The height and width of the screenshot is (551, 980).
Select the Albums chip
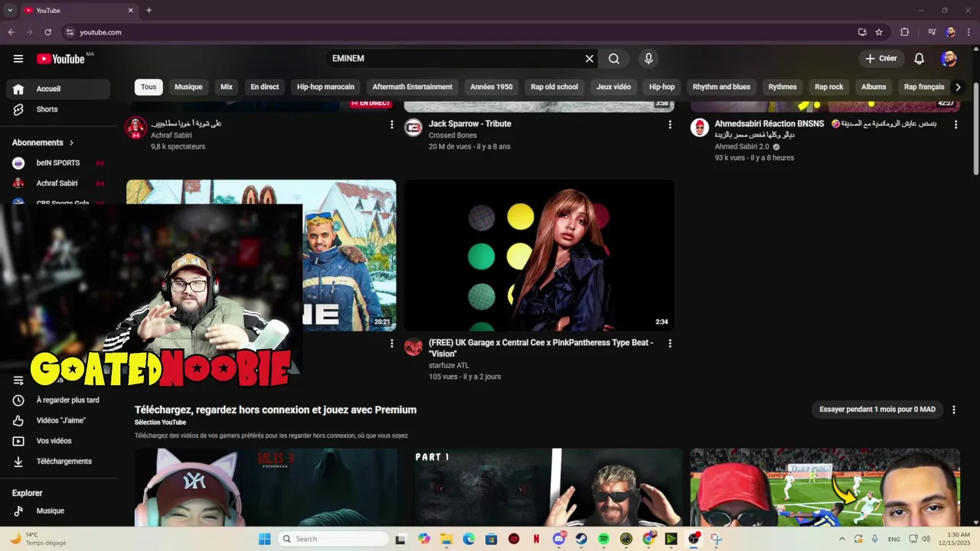[x=874, y=87]
